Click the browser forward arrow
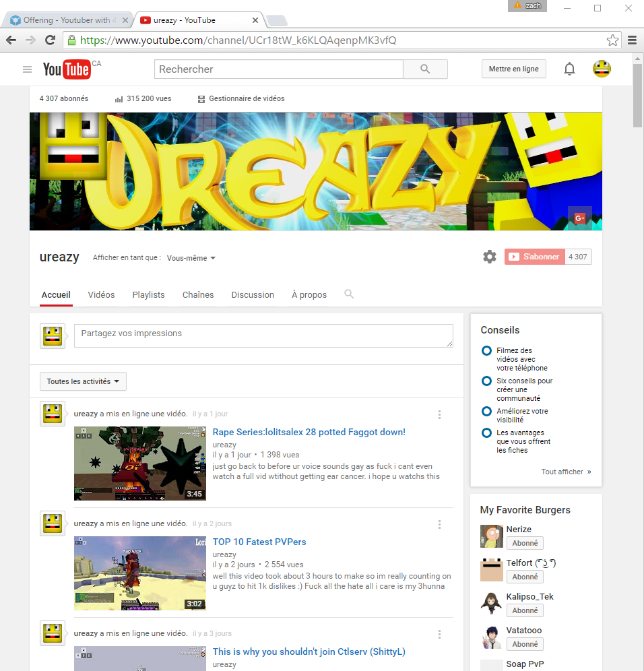 coord(30,40)
